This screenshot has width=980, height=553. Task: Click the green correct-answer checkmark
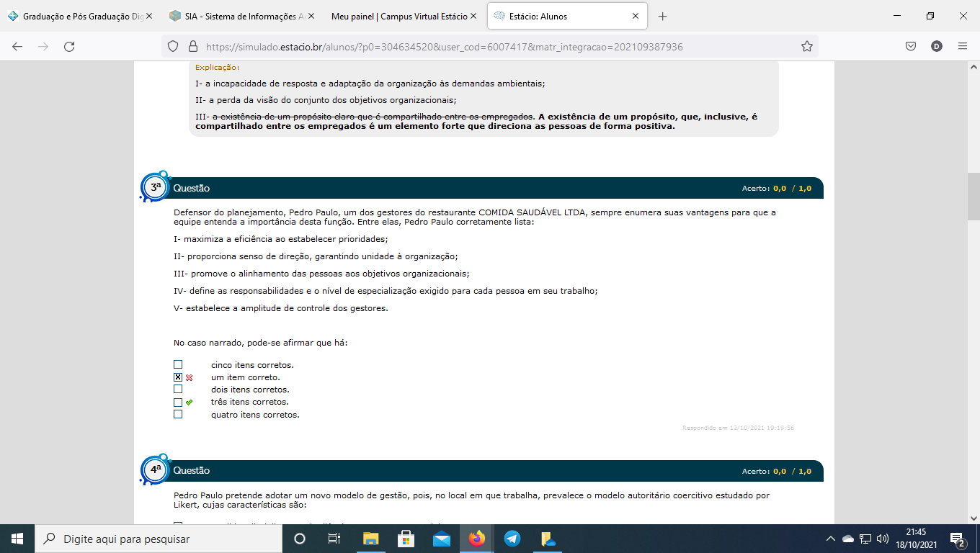pos(190,403)
